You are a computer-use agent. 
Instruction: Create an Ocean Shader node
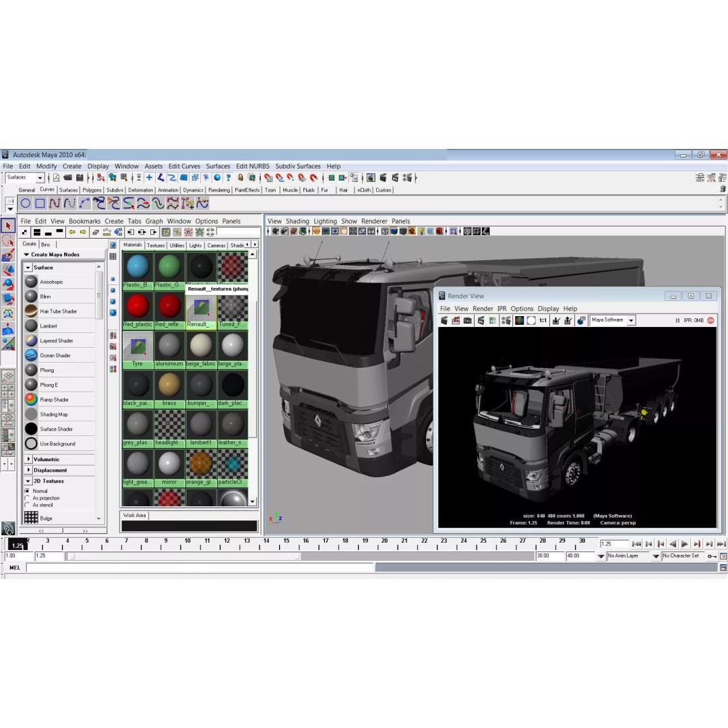pos(59,355)
